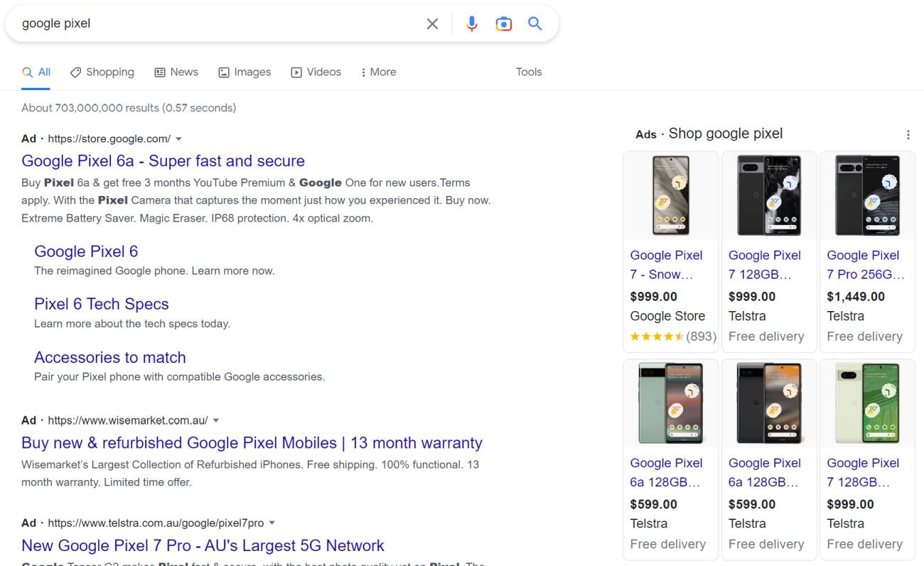Expand the arrow next to telstra.com.au ad URL

pyautogui.click(x=272, y=523)
